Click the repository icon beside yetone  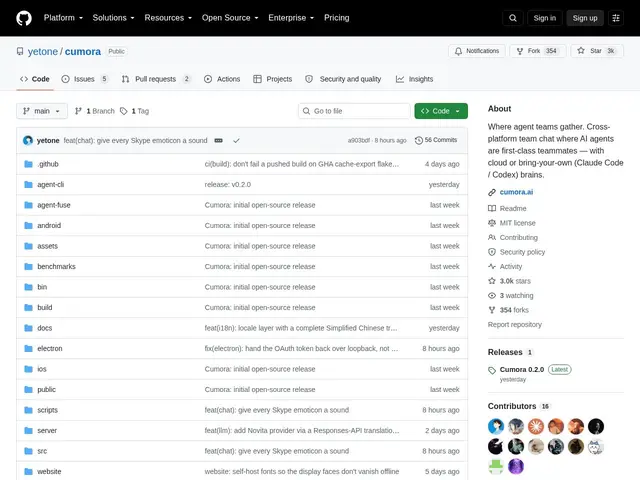click(x=20, y=51)
